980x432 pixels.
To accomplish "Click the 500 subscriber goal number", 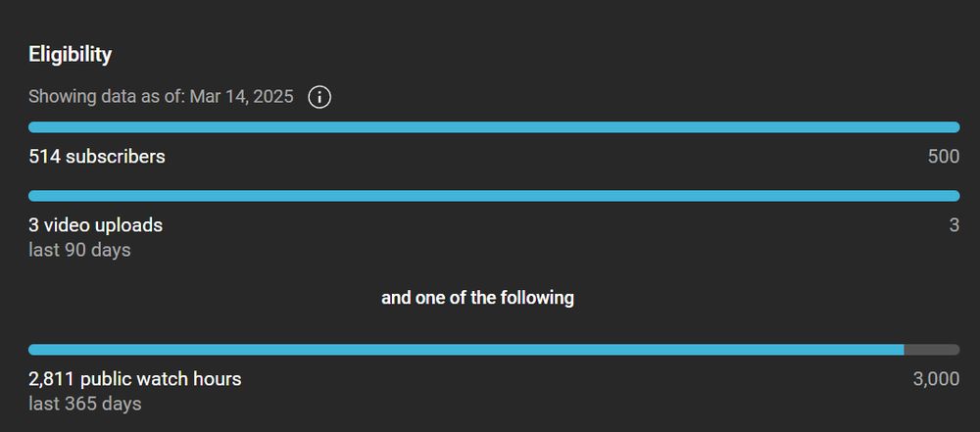I will click(944, 157).
